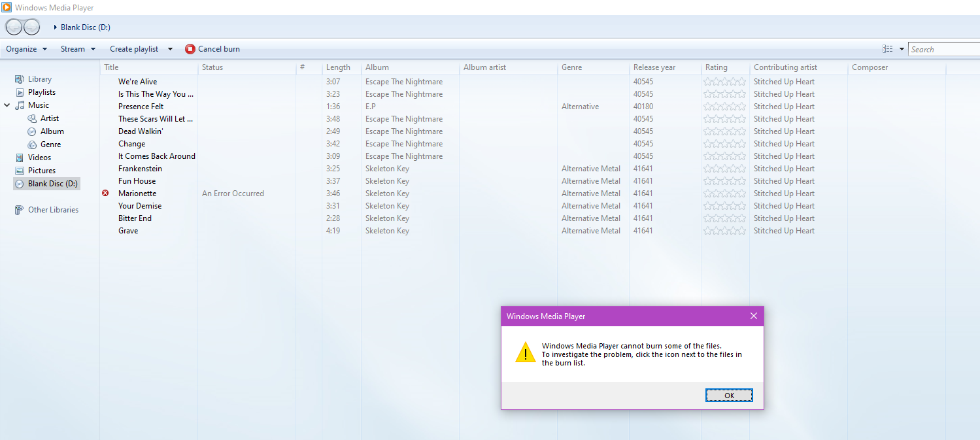
Task: Click the Windows Media Player title bar icon
Action: point(5,8)
